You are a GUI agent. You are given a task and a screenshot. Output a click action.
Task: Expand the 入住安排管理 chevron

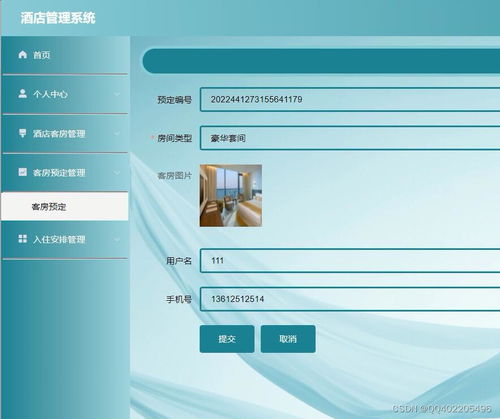[117, 239]
